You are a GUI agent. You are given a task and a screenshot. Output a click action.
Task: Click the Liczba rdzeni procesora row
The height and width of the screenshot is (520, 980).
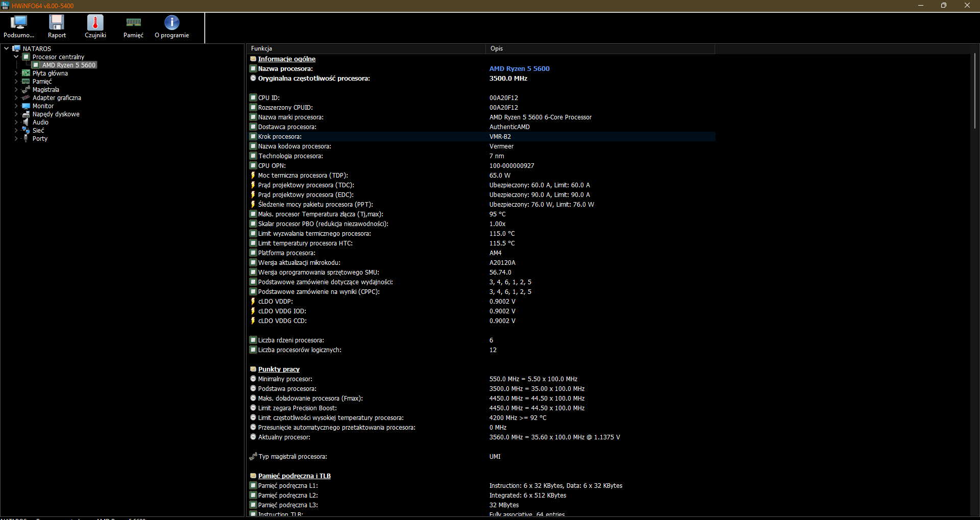point(481,340)
